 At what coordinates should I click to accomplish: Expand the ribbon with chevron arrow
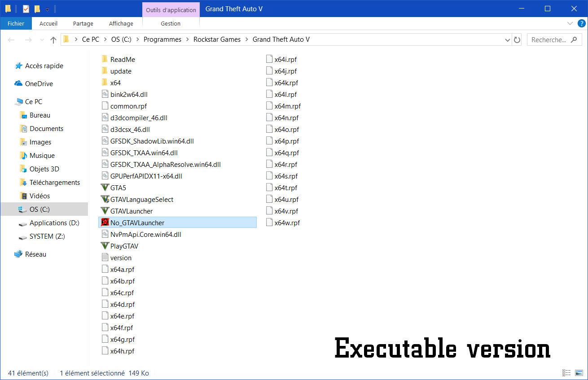click(x=570, y=23)
